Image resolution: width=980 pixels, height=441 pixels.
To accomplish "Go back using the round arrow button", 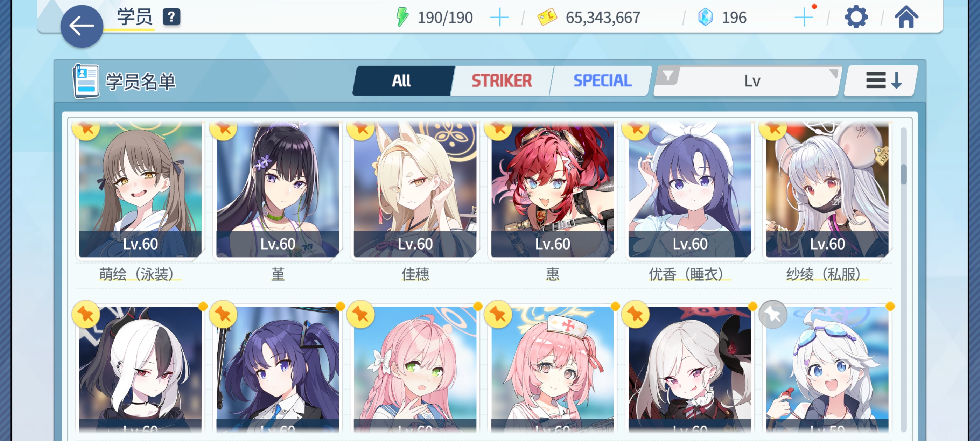I will (x=82, y=26).
